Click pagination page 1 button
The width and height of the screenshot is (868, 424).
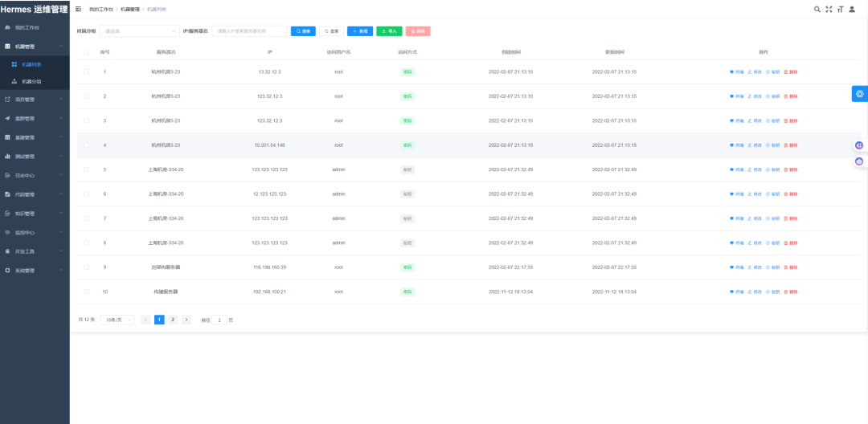coord(159,320)
